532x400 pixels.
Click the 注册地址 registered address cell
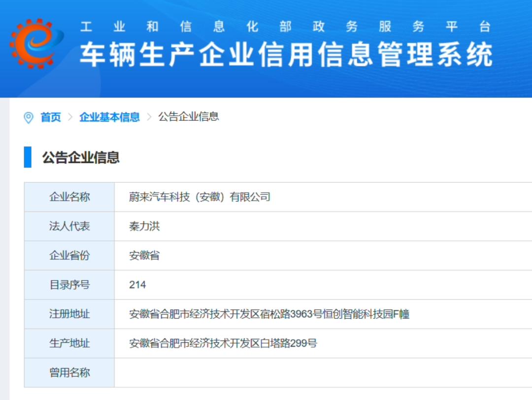tap(68, 314)
